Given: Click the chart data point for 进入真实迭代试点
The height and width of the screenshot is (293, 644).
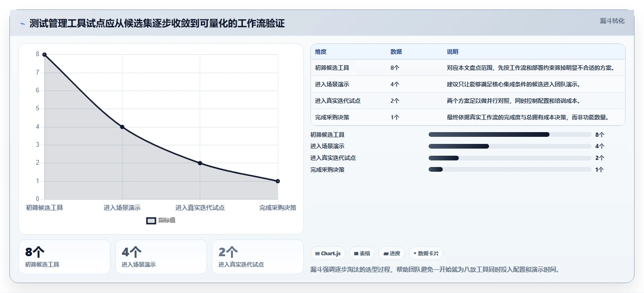Looking at the screenshot, I should point(200,163).
